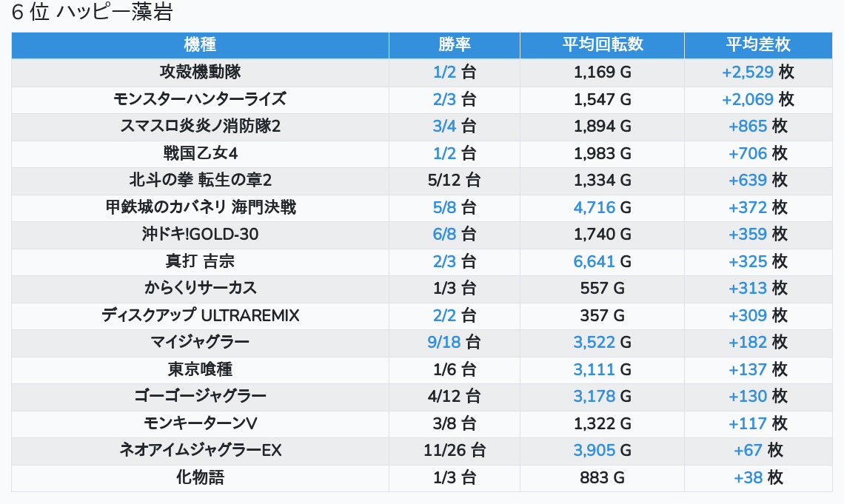844x504 pixels.
Task: Click モンスターハンターライズ's 2/3 win rate
Action: point(444,99)
